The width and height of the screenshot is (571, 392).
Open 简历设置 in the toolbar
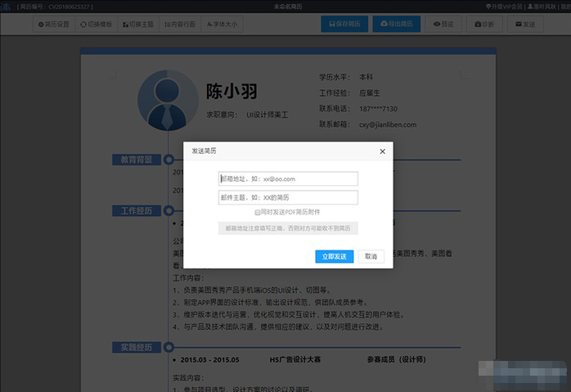54,25
